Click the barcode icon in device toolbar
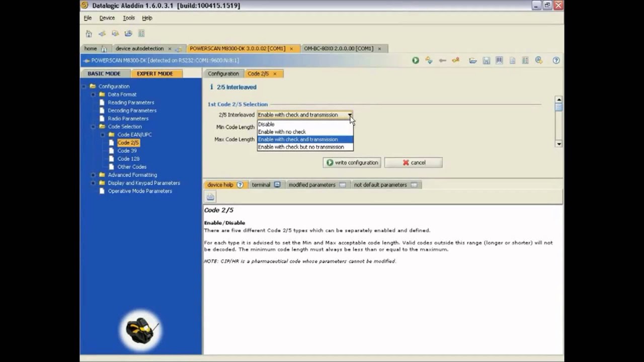Screen dimensions: 644x362 (499, 60)
